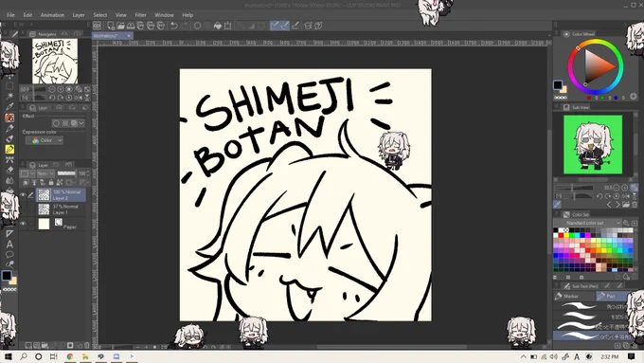Viewport: 644px width, 363px height.
Task: Select the Eraser tool
Action: (x=9, y=170)
